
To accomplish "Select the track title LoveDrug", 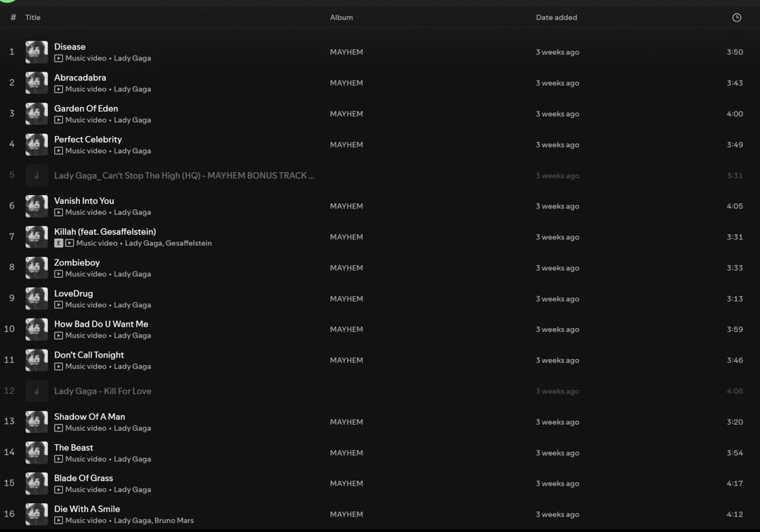I will [x=73, y=293].
